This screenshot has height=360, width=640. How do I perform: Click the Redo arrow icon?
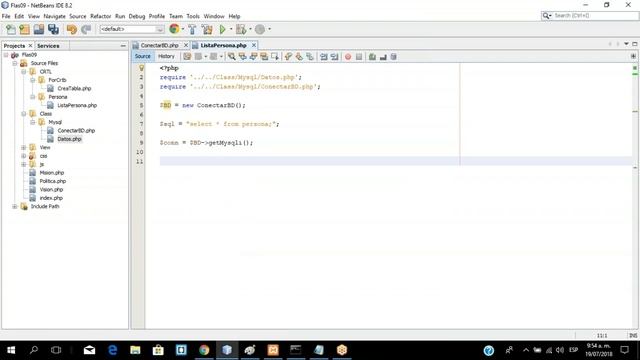(x=86, y=29)
